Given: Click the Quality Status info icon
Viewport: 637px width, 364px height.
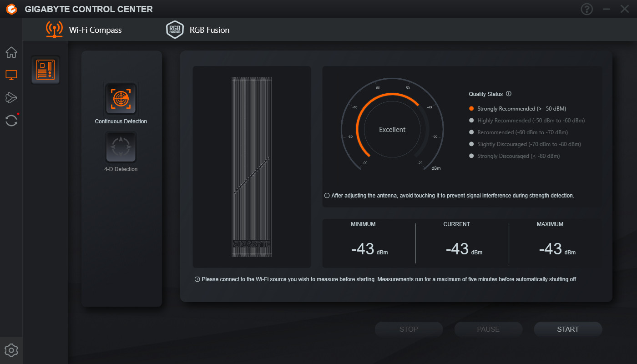Looking at the screenshot, I should 509,94.
